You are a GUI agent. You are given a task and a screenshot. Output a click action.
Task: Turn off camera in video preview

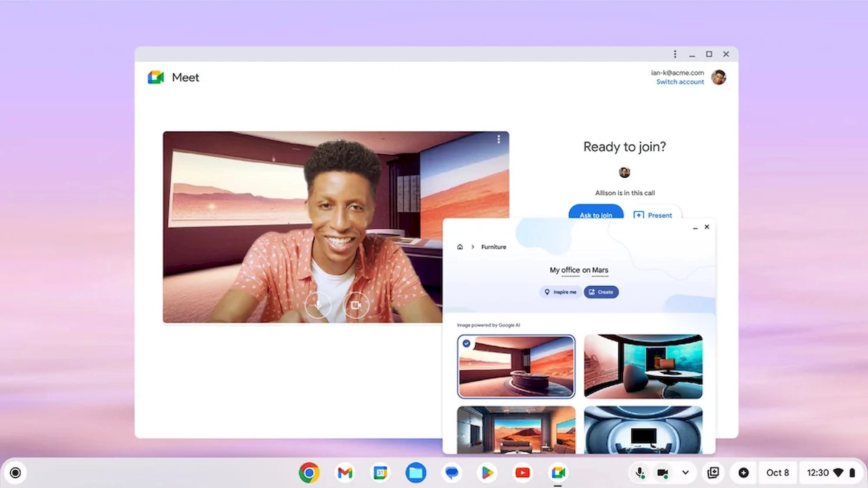(356, 305)
